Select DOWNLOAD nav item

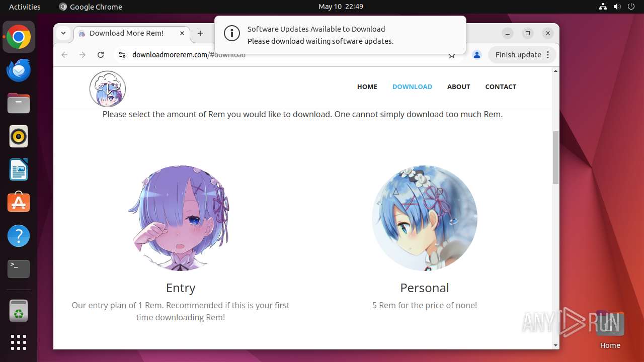coord(412,86)
